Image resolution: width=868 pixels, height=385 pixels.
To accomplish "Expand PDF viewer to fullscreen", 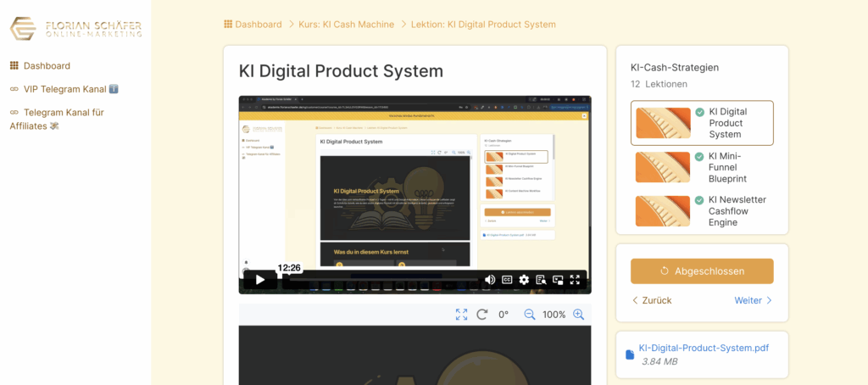I will coord(461,315).
